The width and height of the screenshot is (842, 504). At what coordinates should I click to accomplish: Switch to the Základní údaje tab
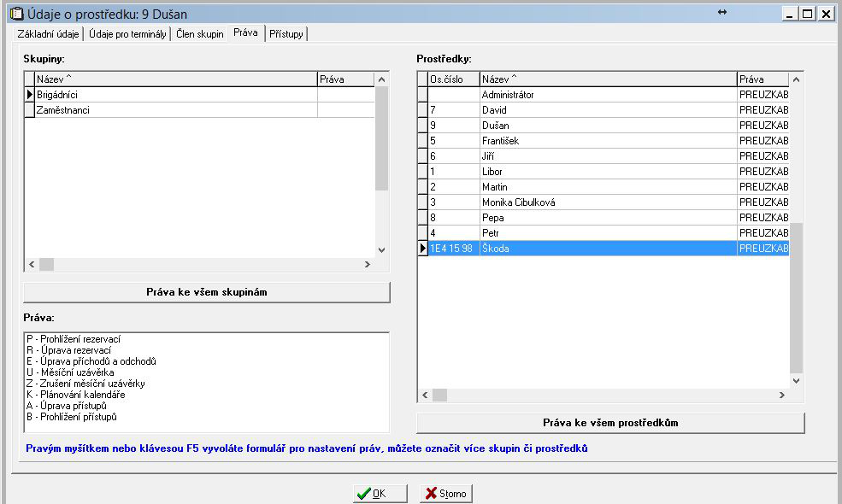[49, 34]
